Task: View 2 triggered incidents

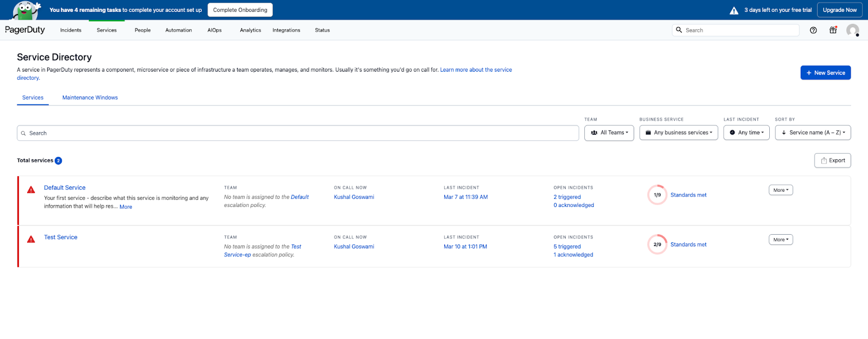Action: tap(567, 197)
